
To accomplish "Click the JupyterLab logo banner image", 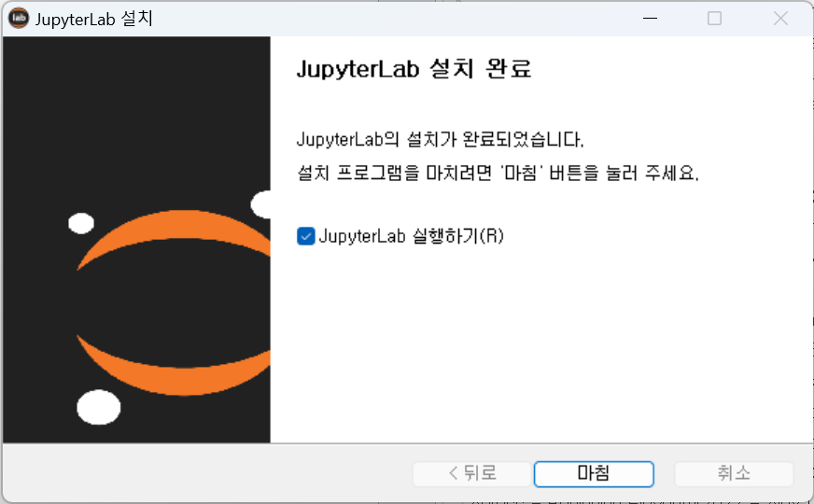I will [136, 239].
